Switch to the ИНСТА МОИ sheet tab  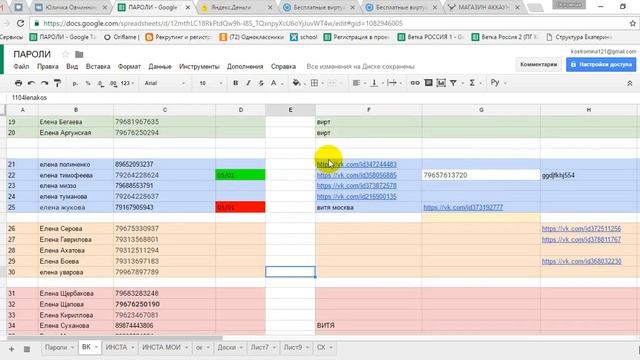pos(161,347)
